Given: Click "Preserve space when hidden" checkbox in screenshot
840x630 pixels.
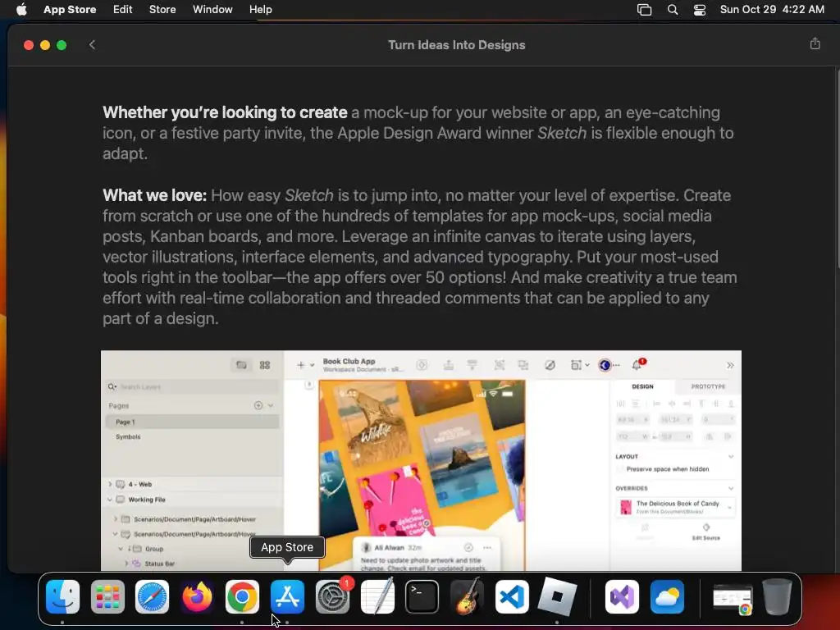Looking at the screenshot, I should click(x=620, y=469).
